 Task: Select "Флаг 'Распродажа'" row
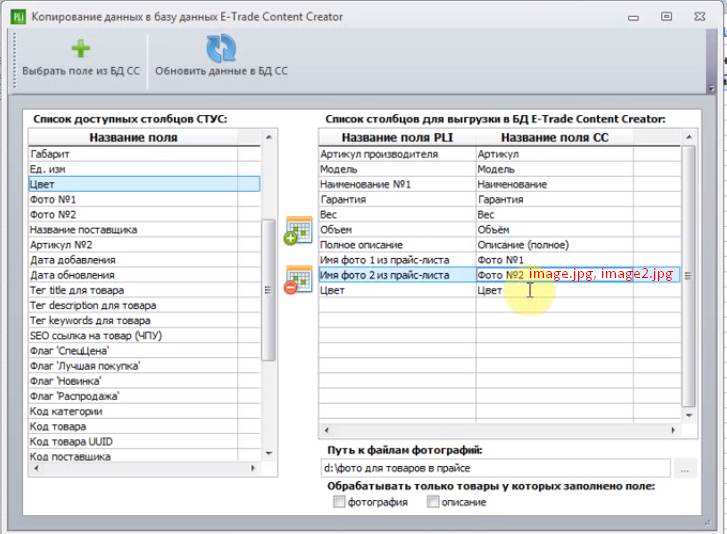pyautogui.click(x=144, y=396)
